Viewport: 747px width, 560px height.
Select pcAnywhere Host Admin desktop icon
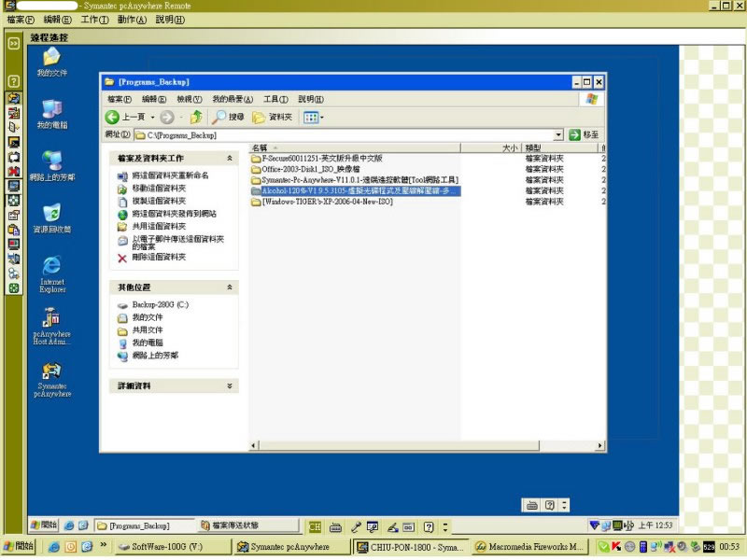(52, 326)
